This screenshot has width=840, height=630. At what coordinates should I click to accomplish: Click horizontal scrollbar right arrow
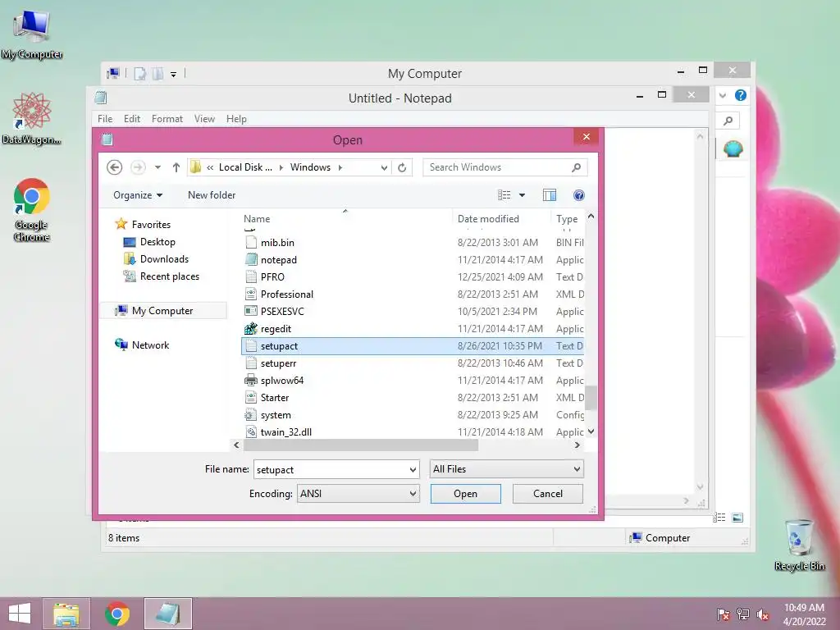tap(577, 445)
